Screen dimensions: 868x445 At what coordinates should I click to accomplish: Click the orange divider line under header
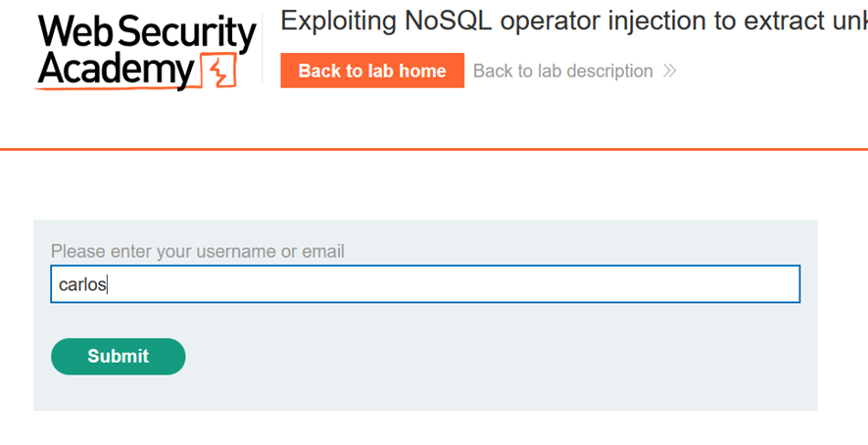(434, 149)
